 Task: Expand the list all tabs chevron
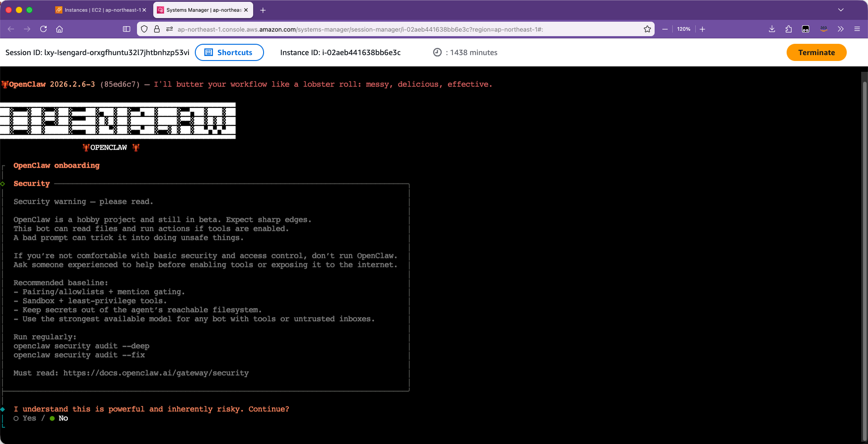(x=840, y=10)
